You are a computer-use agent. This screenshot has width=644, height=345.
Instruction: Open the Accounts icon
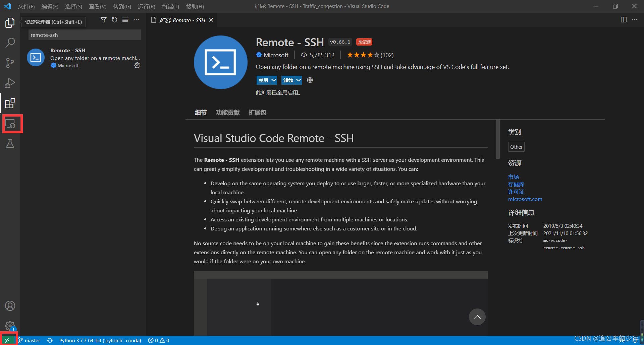pyautogui.click(x=10, y=306)
